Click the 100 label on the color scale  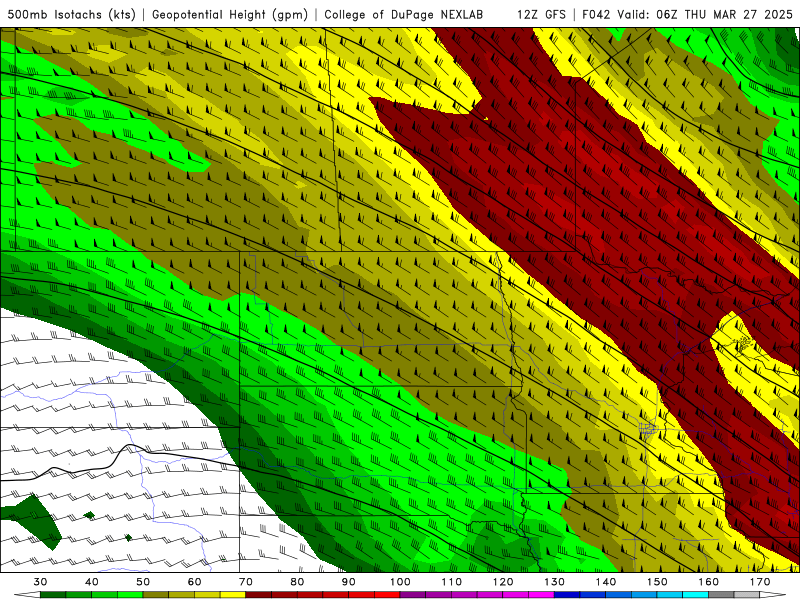(x=400, y=582)
